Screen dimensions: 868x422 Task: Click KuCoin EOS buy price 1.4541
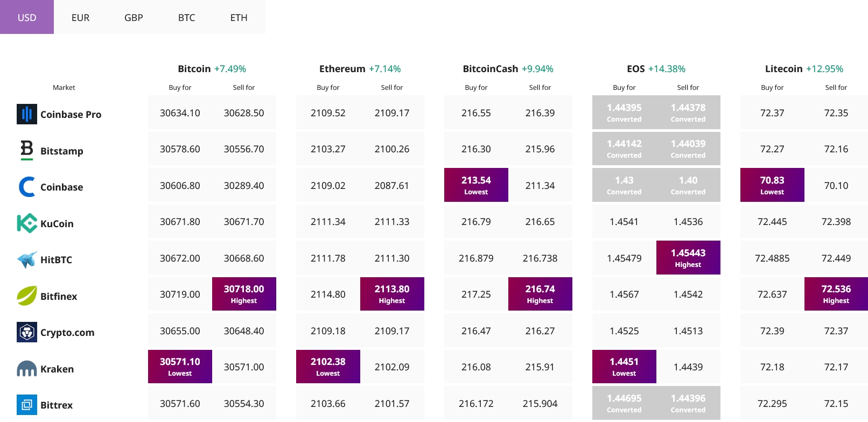[624, 222]
